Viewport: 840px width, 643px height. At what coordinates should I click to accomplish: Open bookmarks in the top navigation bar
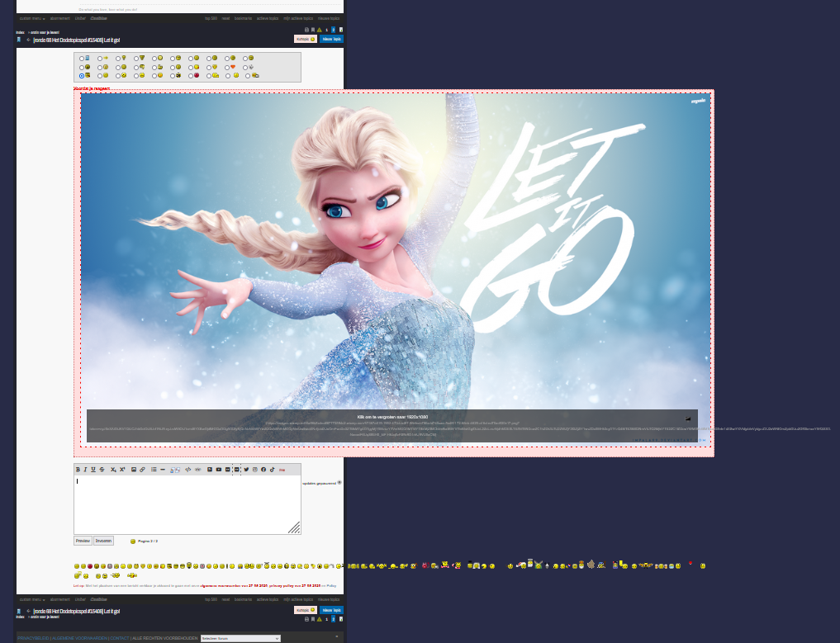(243, 19)
